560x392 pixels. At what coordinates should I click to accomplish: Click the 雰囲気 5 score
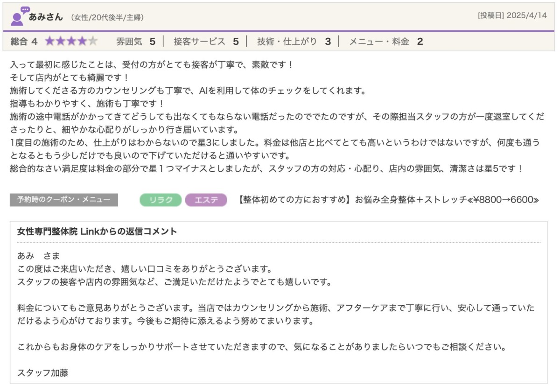[135, 42]
